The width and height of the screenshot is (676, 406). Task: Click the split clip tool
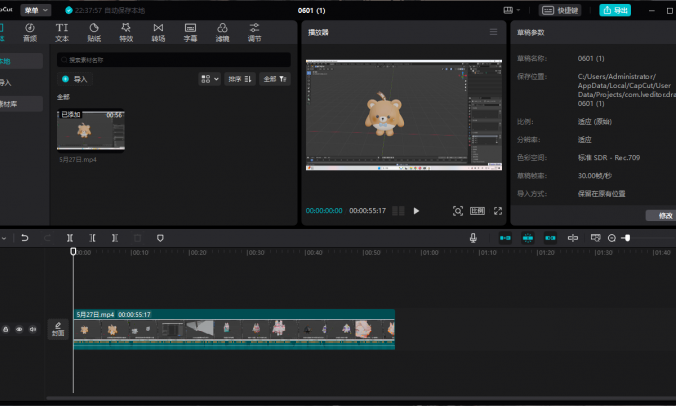tap(70, 238)
